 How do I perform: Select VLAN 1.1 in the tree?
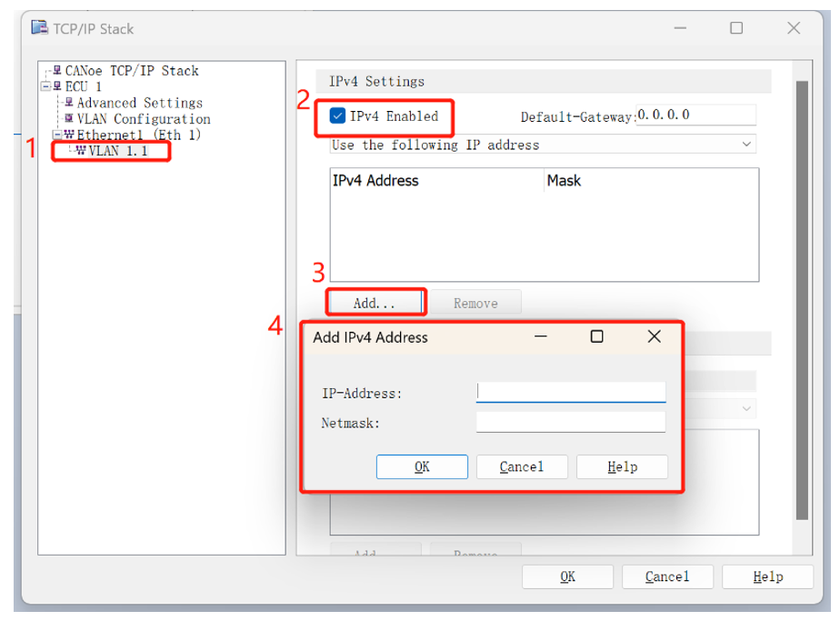coord(118,151)
